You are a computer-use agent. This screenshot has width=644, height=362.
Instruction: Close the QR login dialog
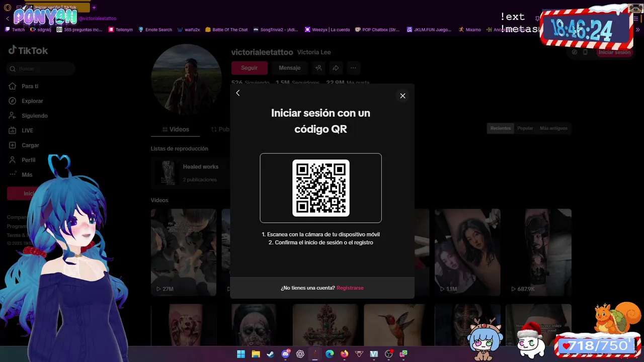pyautogui.click(x=403, y=96)
